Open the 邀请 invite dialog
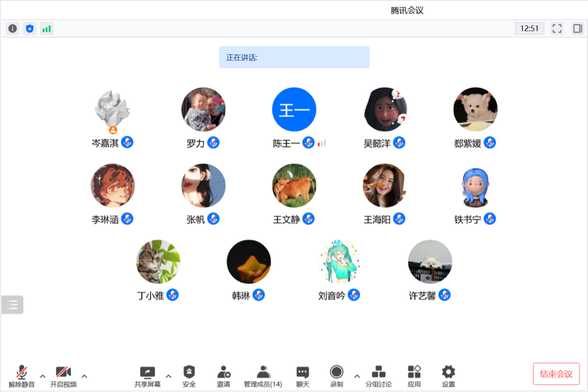Viewport: 588px width, 392px height. point(223,376)
